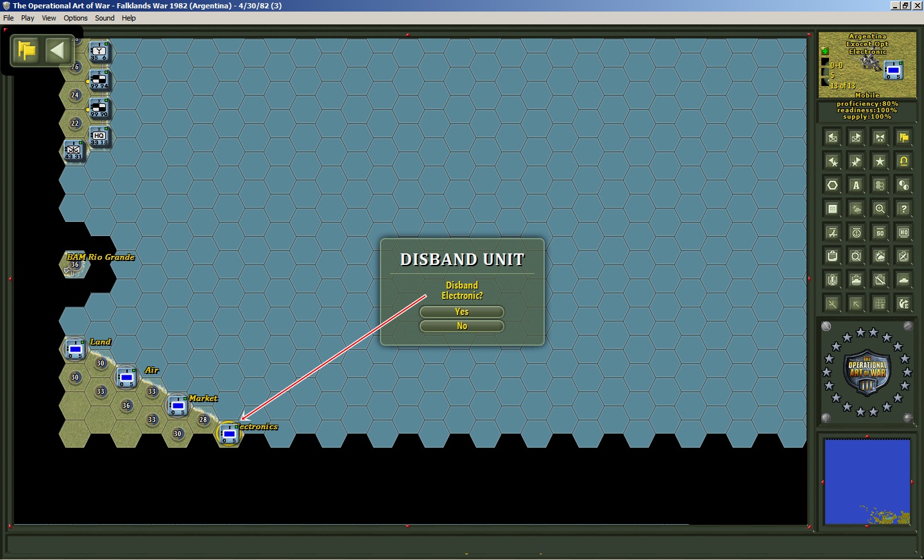Select the Electronics unit counter on the map
Screen dimensions: 924x560
tap(229, 434)
